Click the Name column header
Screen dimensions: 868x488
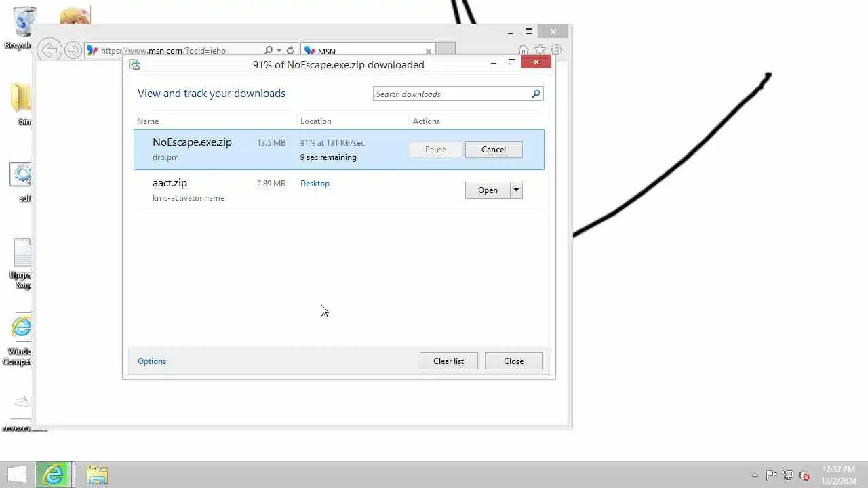148,121
